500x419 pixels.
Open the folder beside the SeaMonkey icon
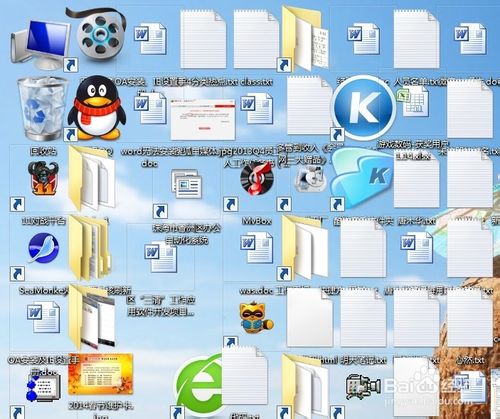[89, 248]
